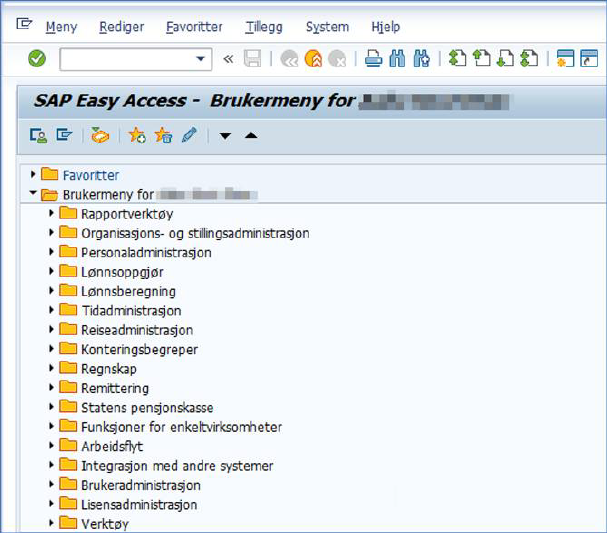
Task: Click the Back round toolbar icon
Action: (x=289, y=59)
